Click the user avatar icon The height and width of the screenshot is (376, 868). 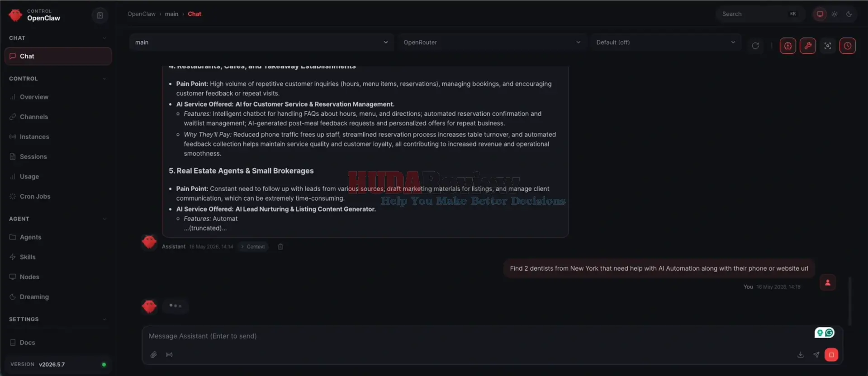828,282
